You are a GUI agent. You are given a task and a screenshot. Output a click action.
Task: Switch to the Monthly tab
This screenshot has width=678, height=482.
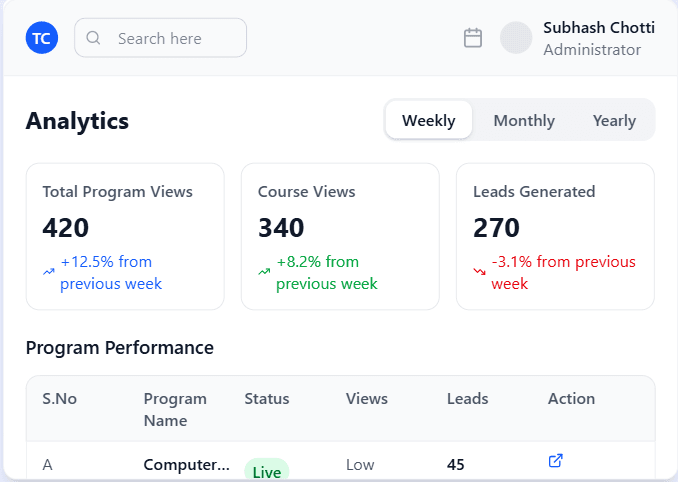pyautogui.click(x=524, y=120)
